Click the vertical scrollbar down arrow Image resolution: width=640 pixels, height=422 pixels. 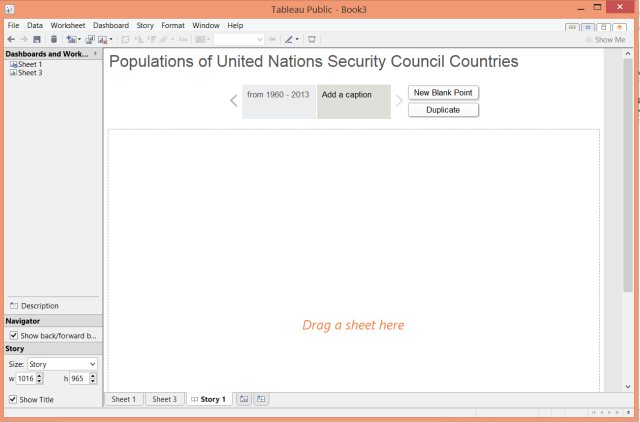click(628, 386)
